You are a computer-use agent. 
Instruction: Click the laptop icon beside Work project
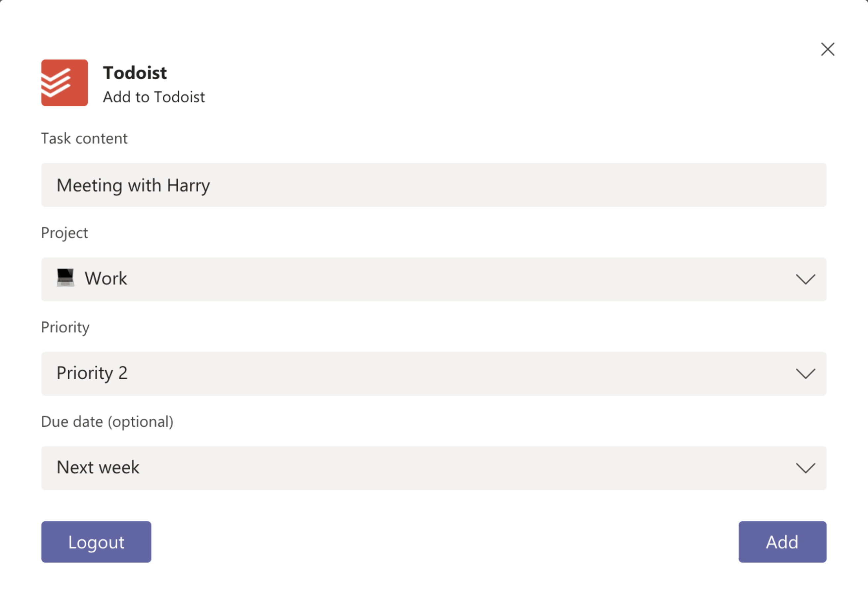pos(65,278)
